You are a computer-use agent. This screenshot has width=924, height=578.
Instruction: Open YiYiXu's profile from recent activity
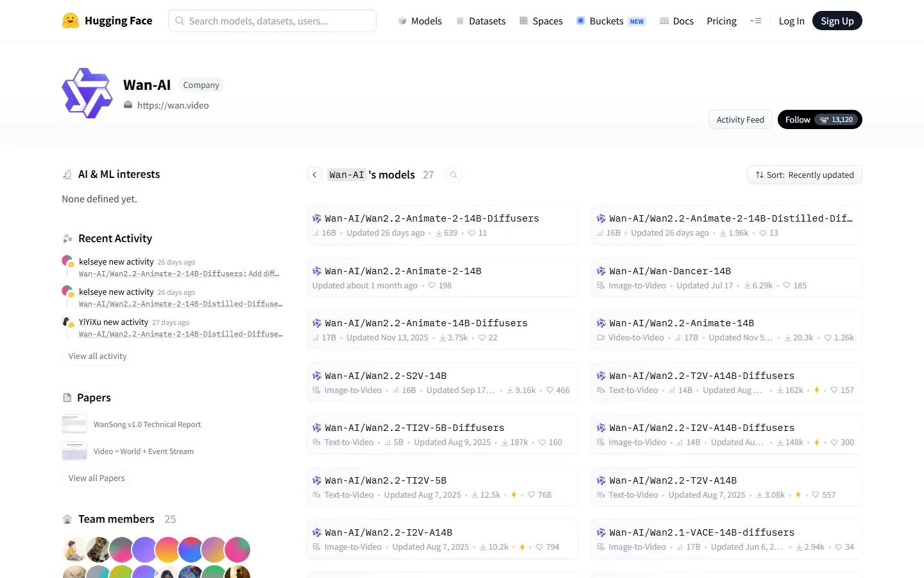tap(90, 322)
